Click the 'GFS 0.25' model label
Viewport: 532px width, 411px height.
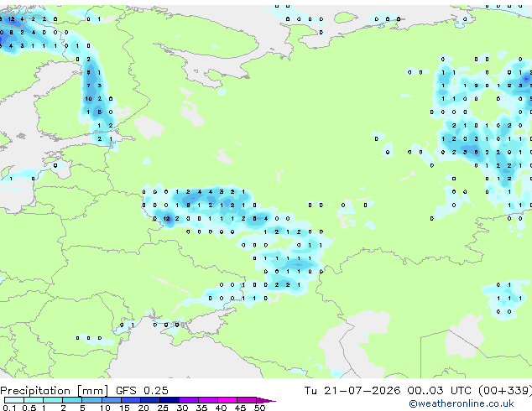pos(142,391)
